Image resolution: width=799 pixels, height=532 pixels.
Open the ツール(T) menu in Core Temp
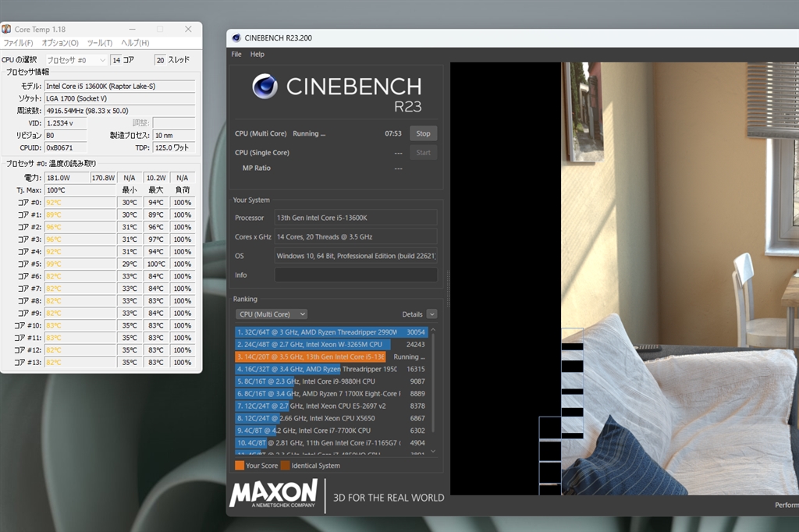(100, 43)
